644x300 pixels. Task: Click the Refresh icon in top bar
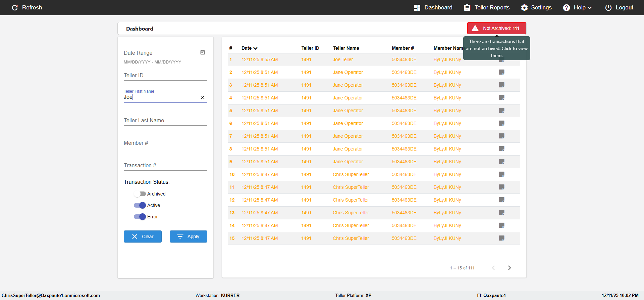pyautogui.click(x=15, y=7)
